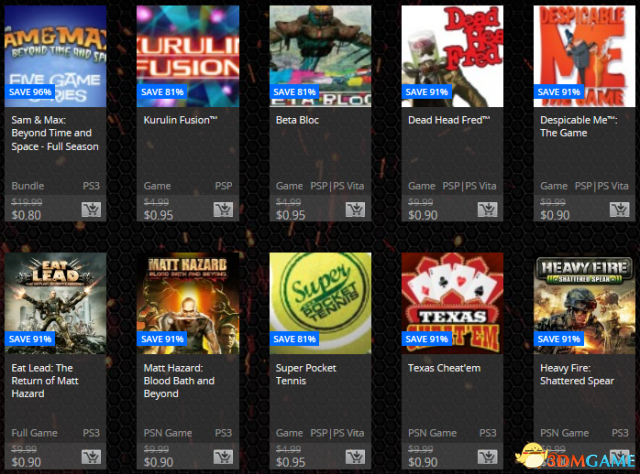Add Dead Head Fred to cart

point(488,209)
